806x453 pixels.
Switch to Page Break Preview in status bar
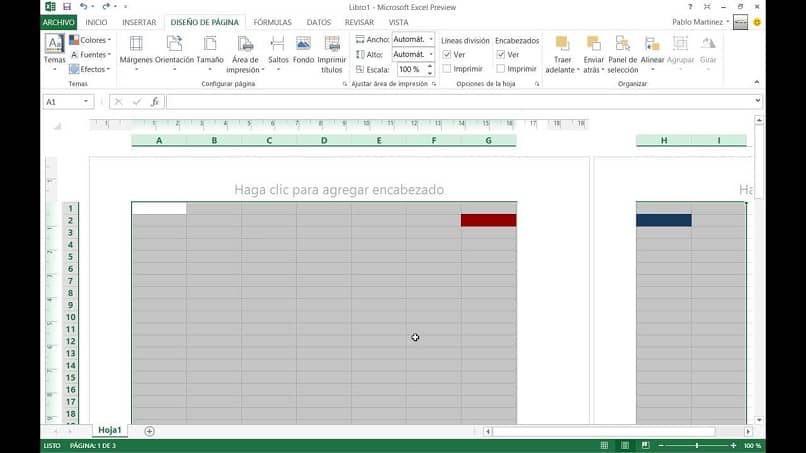click(x=646, y=445)
